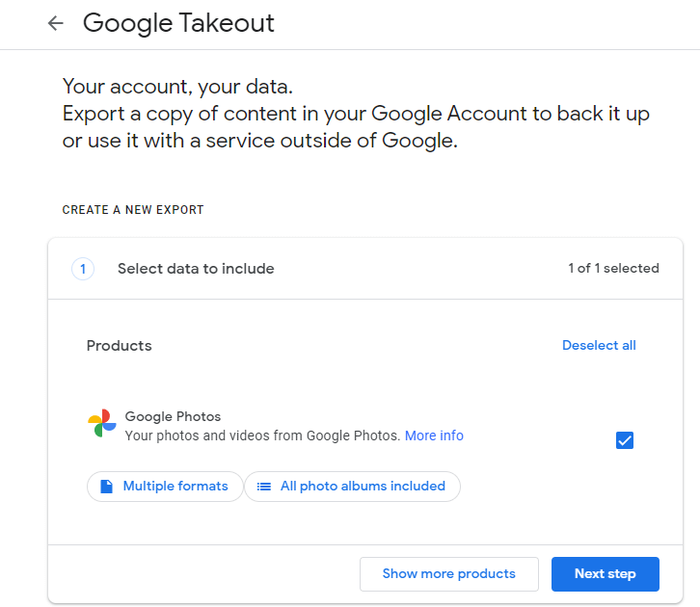Click the step 1 number circle
Screen dimensions: 700x607
(83, 269)
